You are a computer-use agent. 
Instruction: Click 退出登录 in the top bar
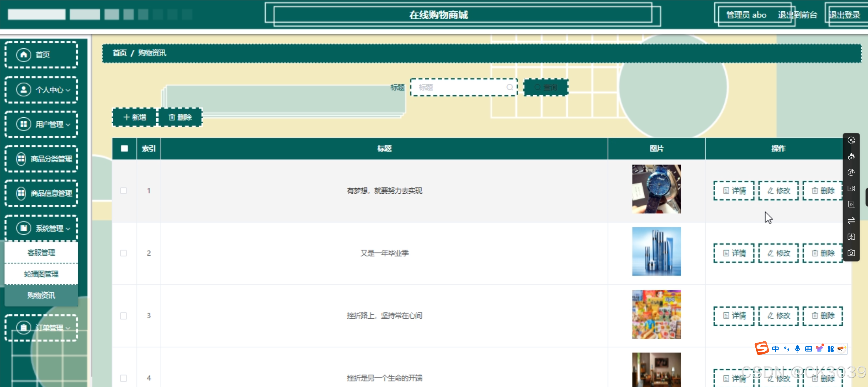[x=844, y=15]
